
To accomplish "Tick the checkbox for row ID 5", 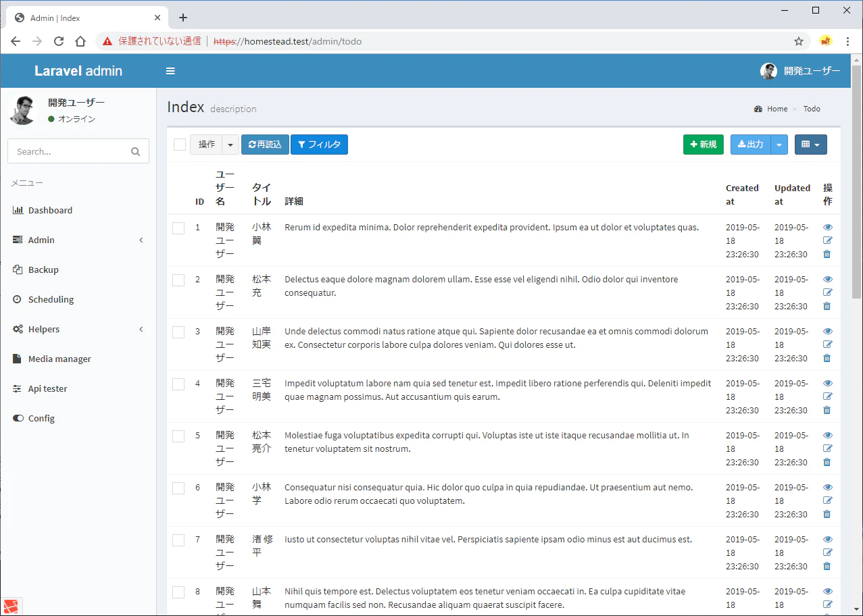I will pos(178,436).
